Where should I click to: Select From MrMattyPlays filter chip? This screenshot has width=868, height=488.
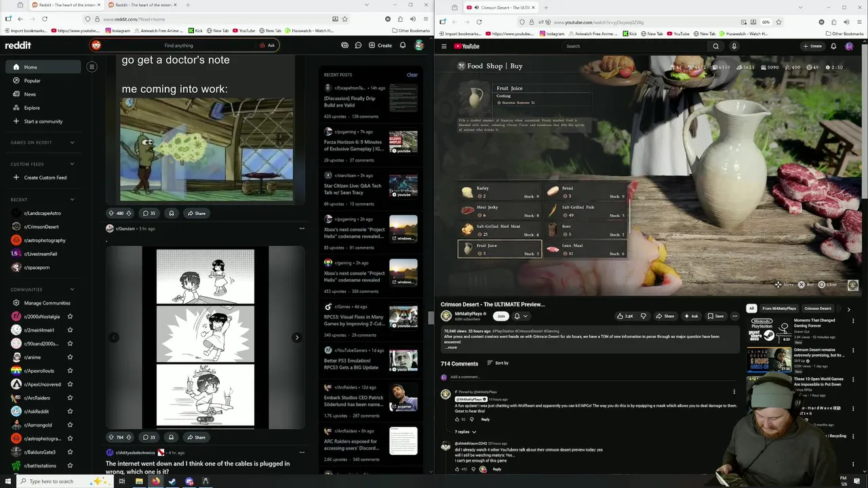tap(779, 308)
